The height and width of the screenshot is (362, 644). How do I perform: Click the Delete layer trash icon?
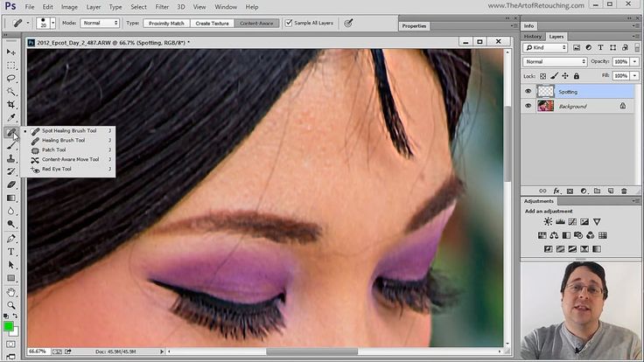tap(624, 191)
